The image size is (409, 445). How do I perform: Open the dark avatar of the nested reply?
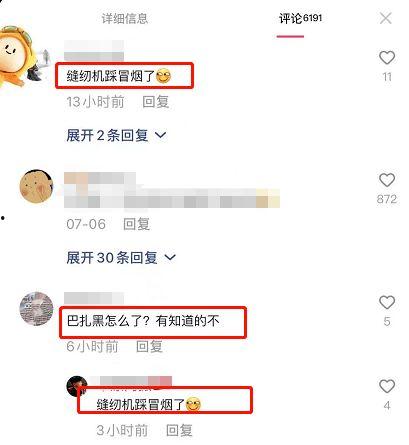pyautogui.click(x=77, y=386)
